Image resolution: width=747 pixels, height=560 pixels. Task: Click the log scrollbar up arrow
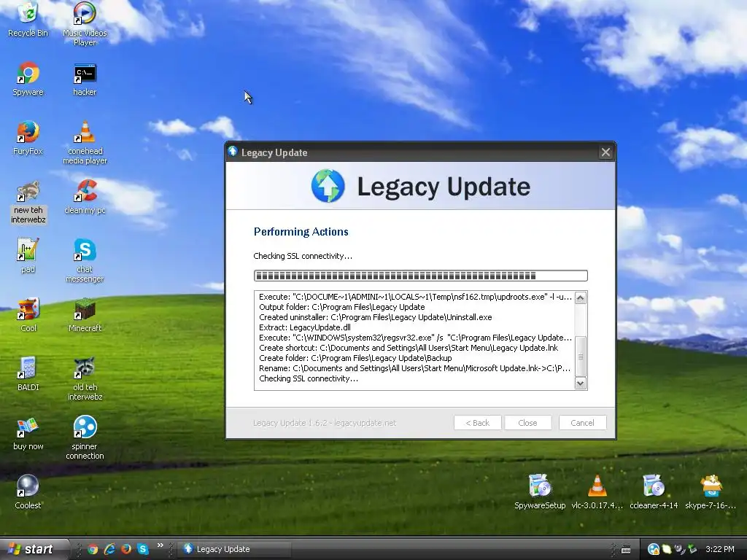[x=580, y=298]
